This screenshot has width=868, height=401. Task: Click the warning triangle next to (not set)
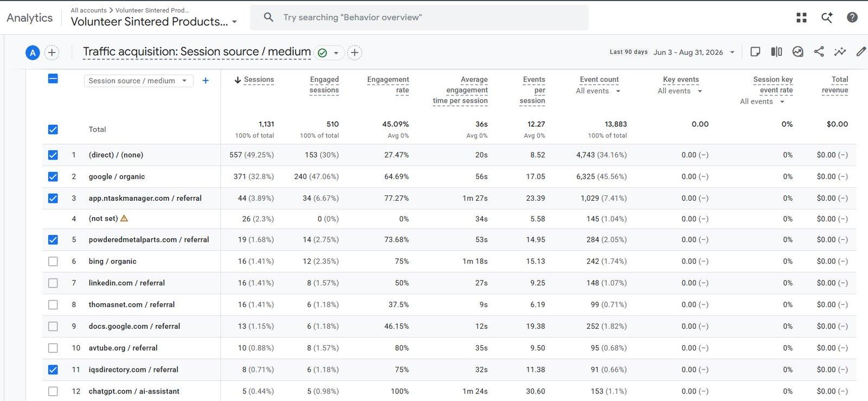click(x=124, y=218)
